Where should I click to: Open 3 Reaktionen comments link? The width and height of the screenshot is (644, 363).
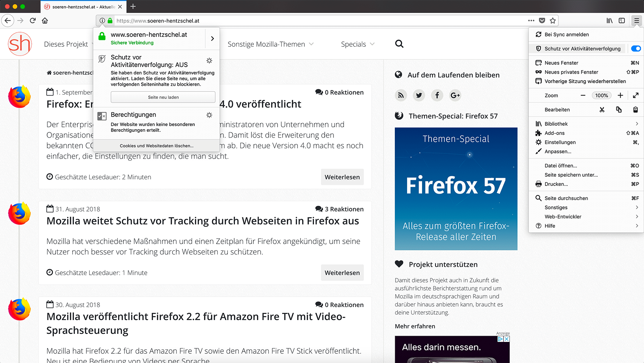339,209
